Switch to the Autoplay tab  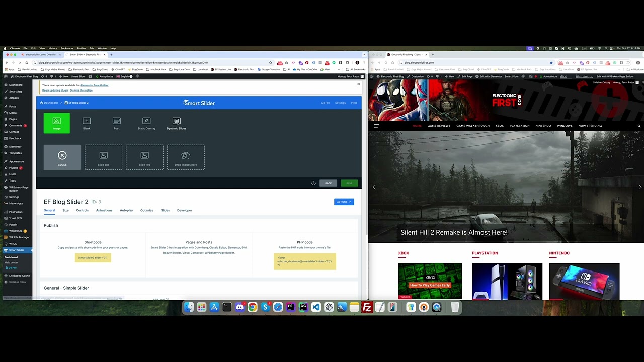pyautogui.click(x=126, y=210)
